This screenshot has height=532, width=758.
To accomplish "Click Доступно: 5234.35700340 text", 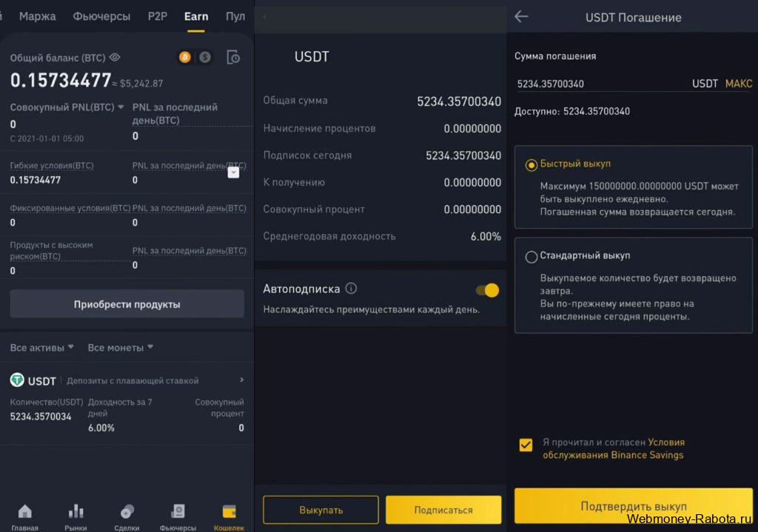I will click(x=572, y=111).
